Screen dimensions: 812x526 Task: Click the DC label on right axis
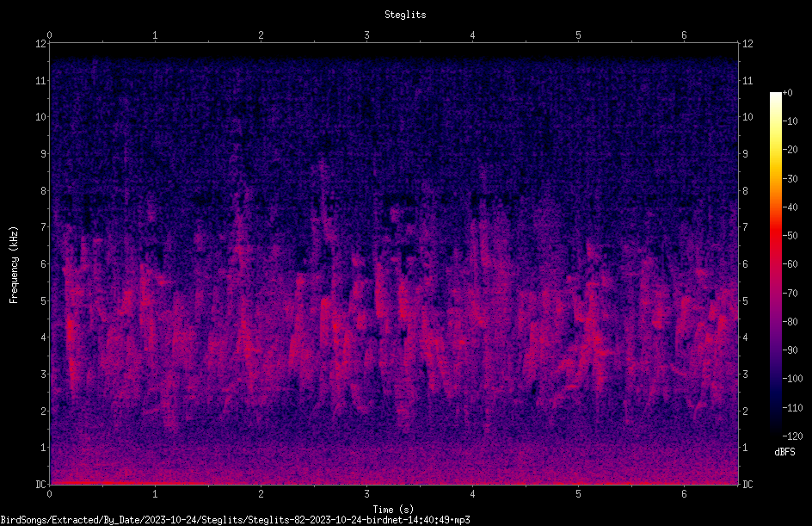point(747,484)
